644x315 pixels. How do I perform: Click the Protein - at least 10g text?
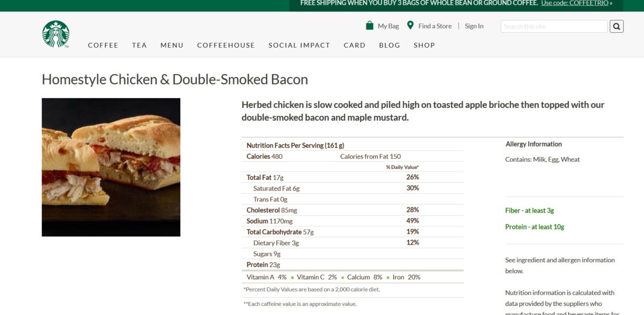535,227
